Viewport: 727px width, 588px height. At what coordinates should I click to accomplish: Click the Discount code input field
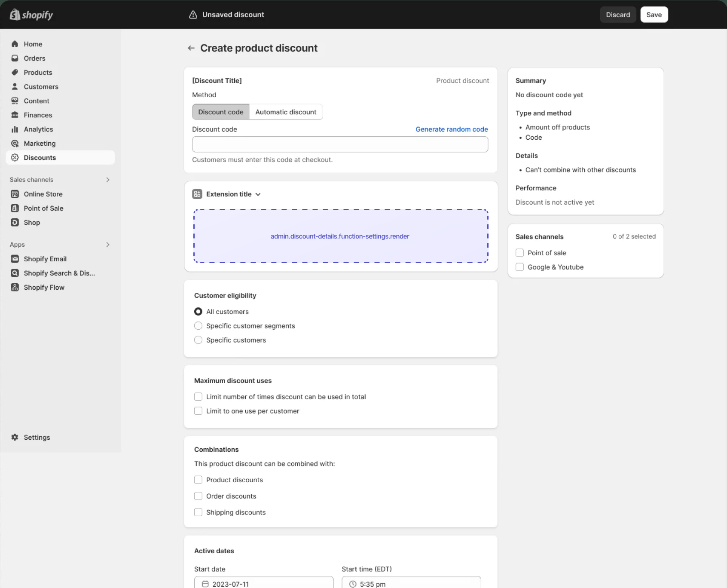pyautogui.click(x=340, y=144)
